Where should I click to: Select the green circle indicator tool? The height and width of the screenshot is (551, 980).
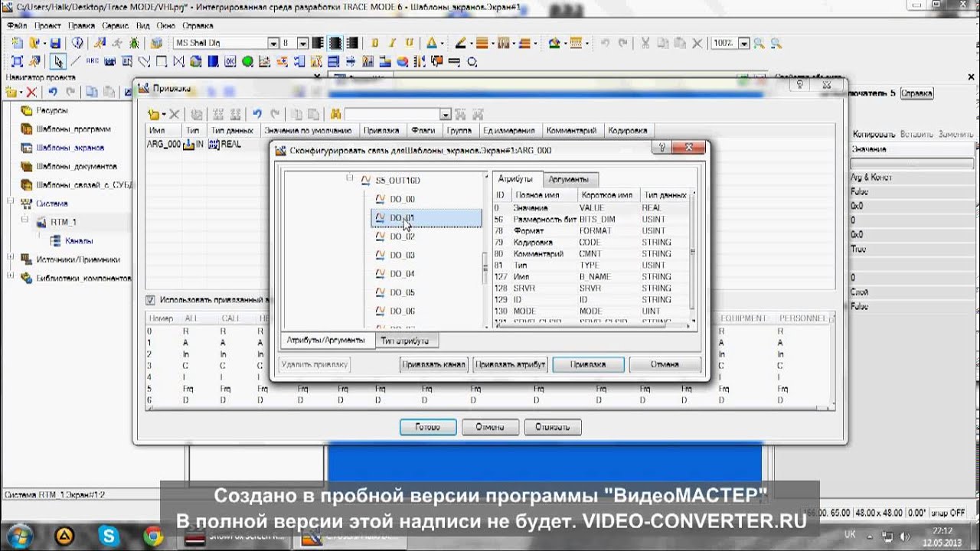point(247,61)
